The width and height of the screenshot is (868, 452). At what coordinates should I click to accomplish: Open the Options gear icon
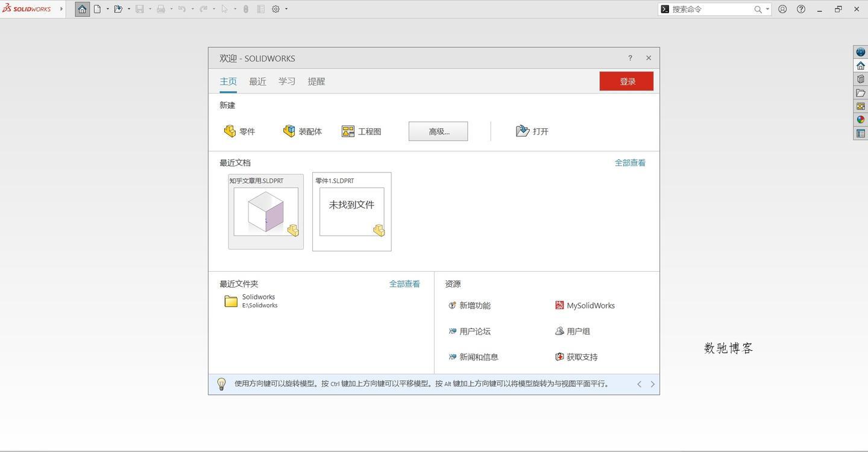coord(276,9)
